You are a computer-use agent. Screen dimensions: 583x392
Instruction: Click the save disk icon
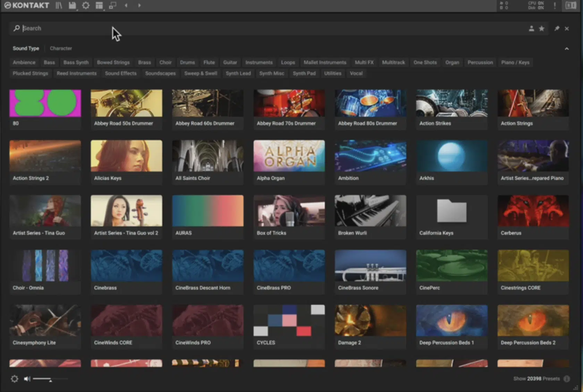72,6
